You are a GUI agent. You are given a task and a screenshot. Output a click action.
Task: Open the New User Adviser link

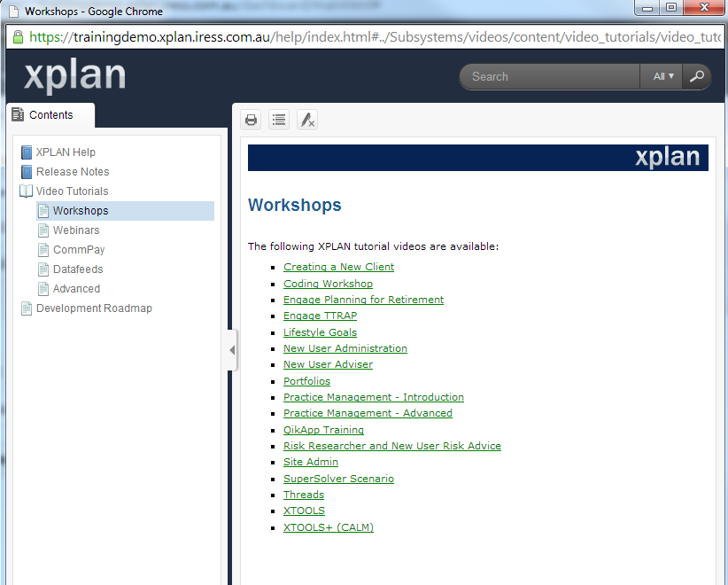[x=329, y=365]
